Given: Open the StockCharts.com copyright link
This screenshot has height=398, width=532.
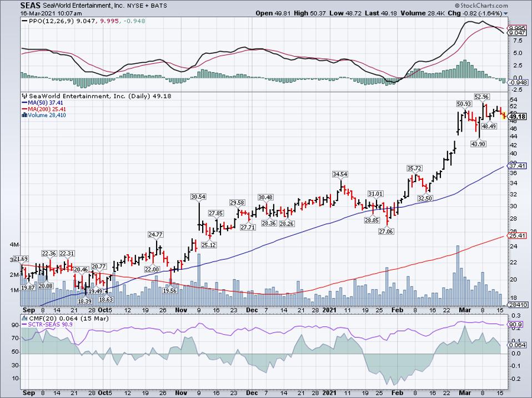Looking at the screenshot, I should (481, 6).
